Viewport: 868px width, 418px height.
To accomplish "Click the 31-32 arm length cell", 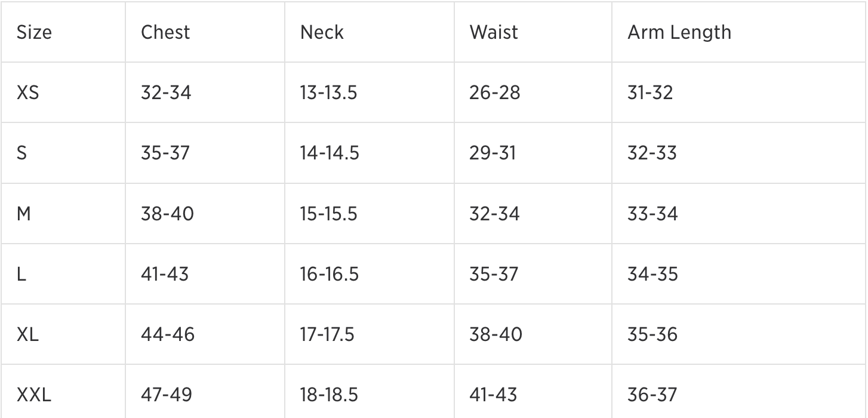I will (650, 93).
